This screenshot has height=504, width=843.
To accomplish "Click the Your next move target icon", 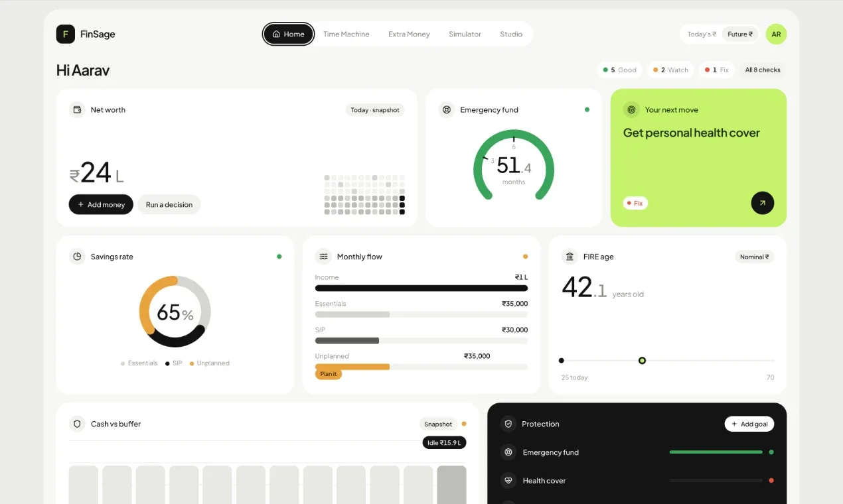I will click(x=631, y=109).
